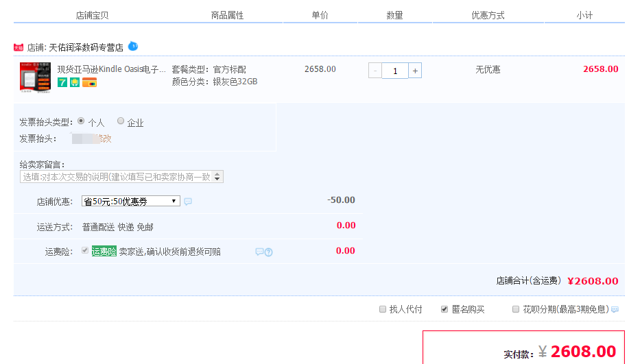Tick the 找人代付 checkbox
Image resolution: width=629 pixels, height=364 pixels.
[383, 309]
